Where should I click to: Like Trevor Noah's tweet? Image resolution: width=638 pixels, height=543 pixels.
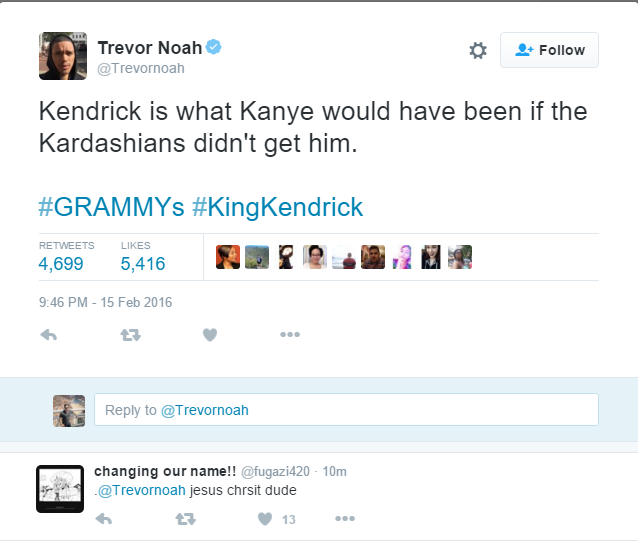210,335
